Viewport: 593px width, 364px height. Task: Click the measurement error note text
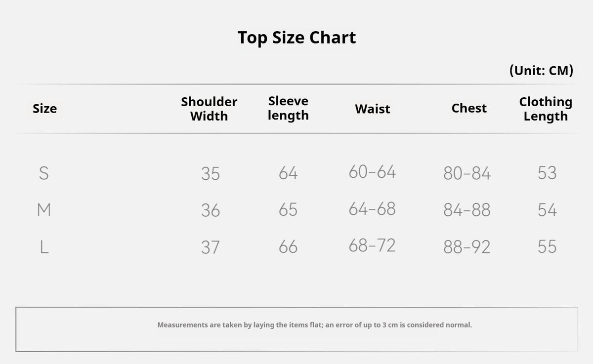(x=315, y=325)
